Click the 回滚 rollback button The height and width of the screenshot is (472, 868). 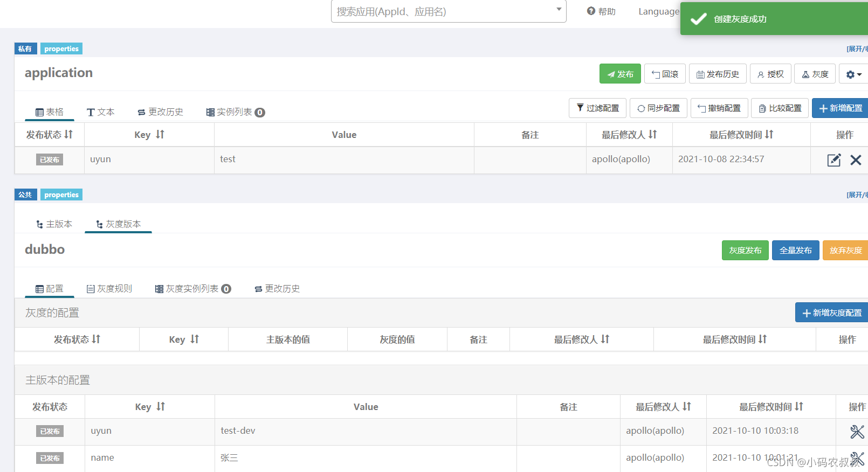(665, 74)
